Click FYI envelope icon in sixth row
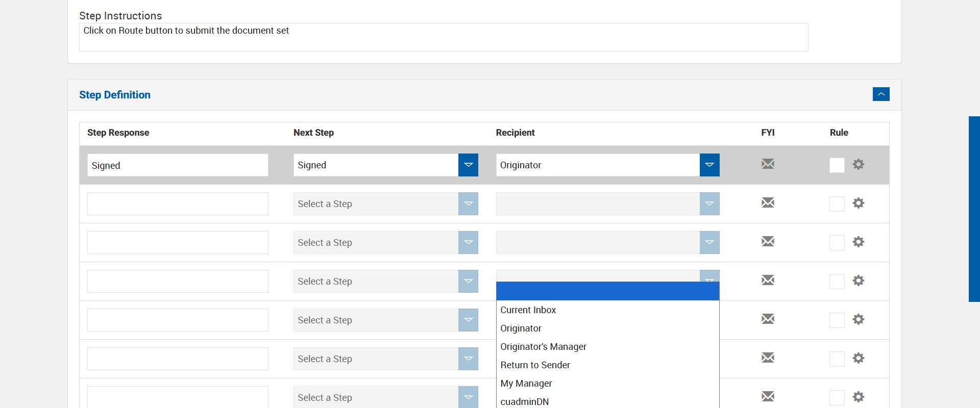 point(768,358)
